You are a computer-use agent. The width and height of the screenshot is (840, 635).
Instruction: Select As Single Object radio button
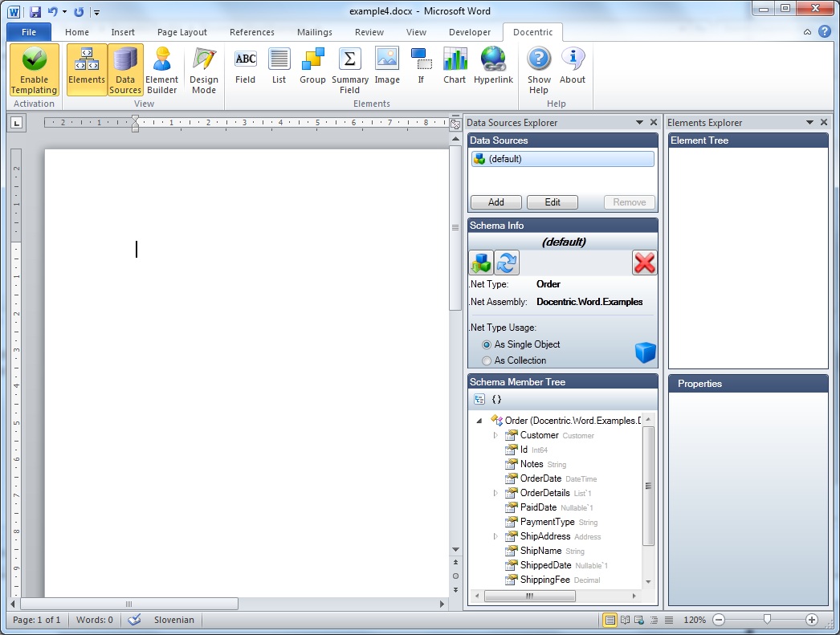click(x=487, y=345)
